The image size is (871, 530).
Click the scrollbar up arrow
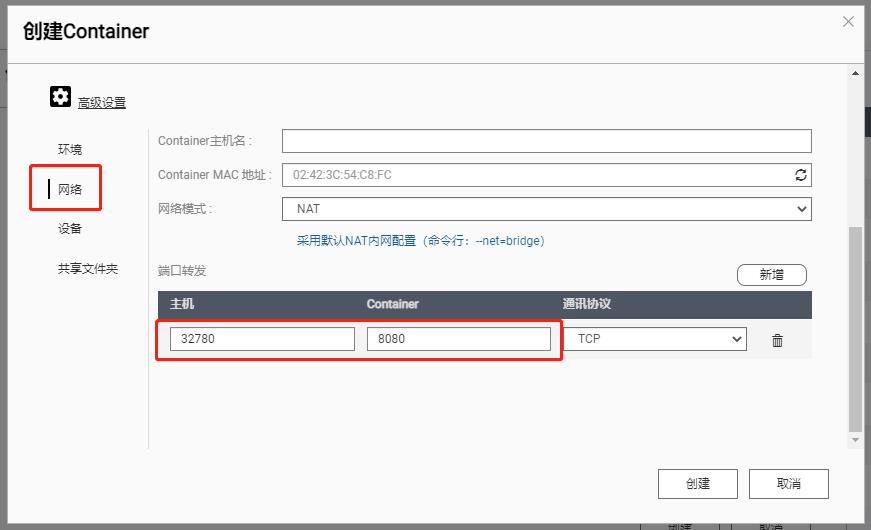click(x=855, y=73)
